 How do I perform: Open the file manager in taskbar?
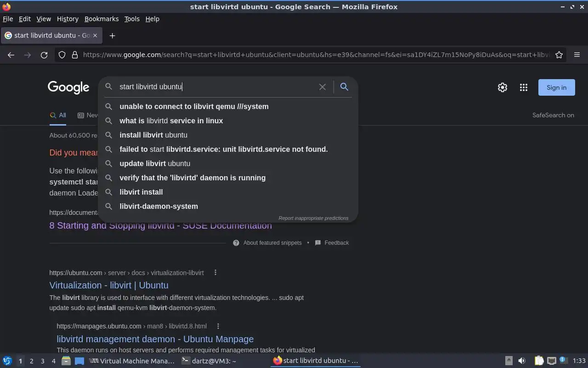point(66,361)
